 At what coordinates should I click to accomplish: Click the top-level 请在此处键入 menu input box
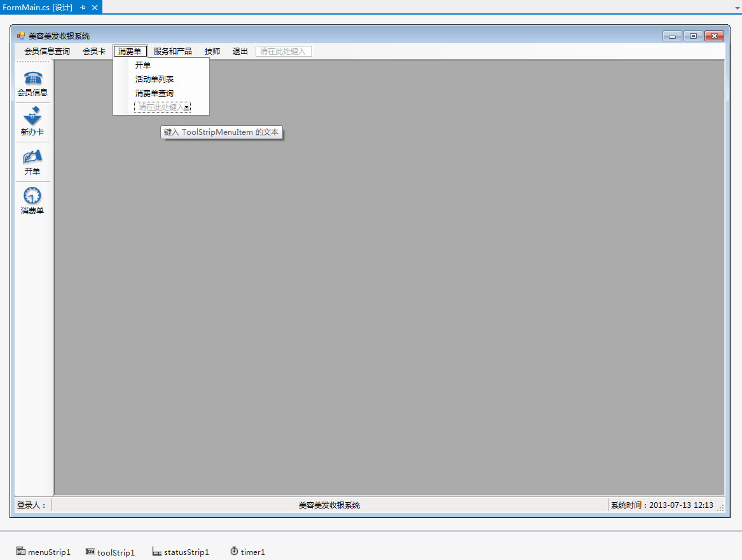pos(284,51)
